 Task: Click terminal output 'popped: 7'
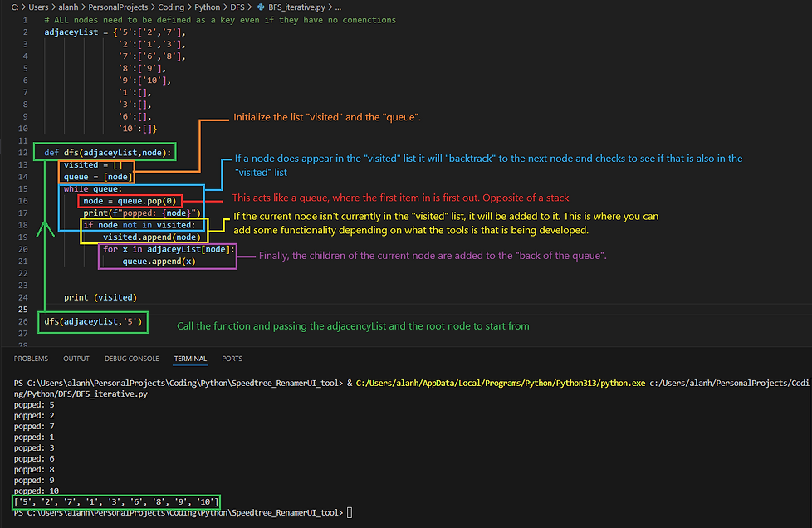34,427
